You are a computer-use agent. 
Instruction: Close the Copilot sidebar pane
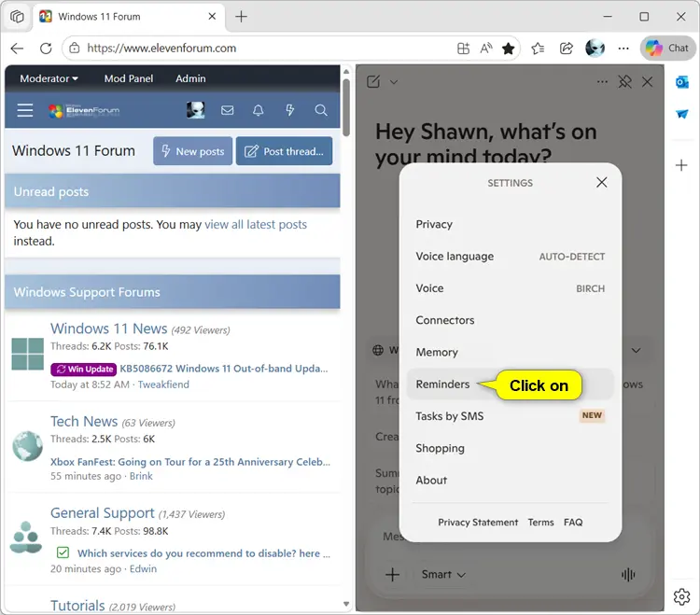tap(648, 82)
